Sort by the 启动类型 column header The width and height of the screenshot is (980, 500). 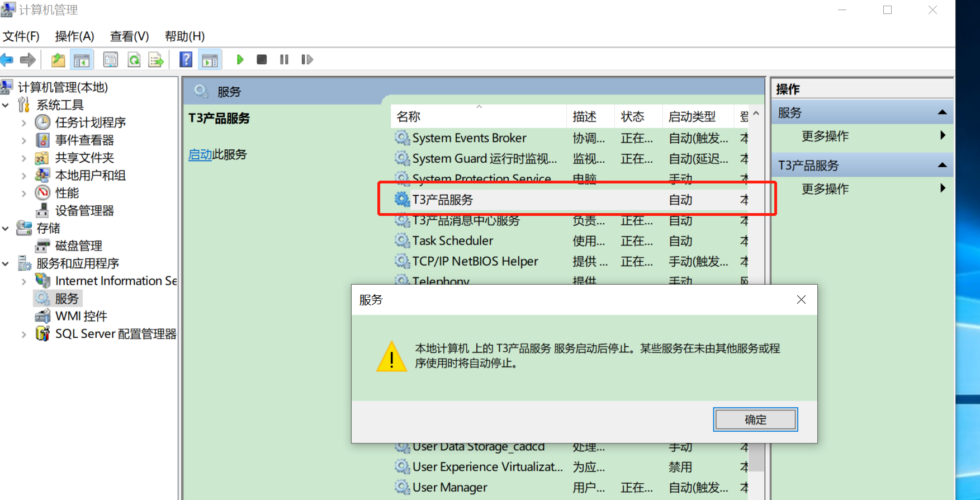click(698, 116)
